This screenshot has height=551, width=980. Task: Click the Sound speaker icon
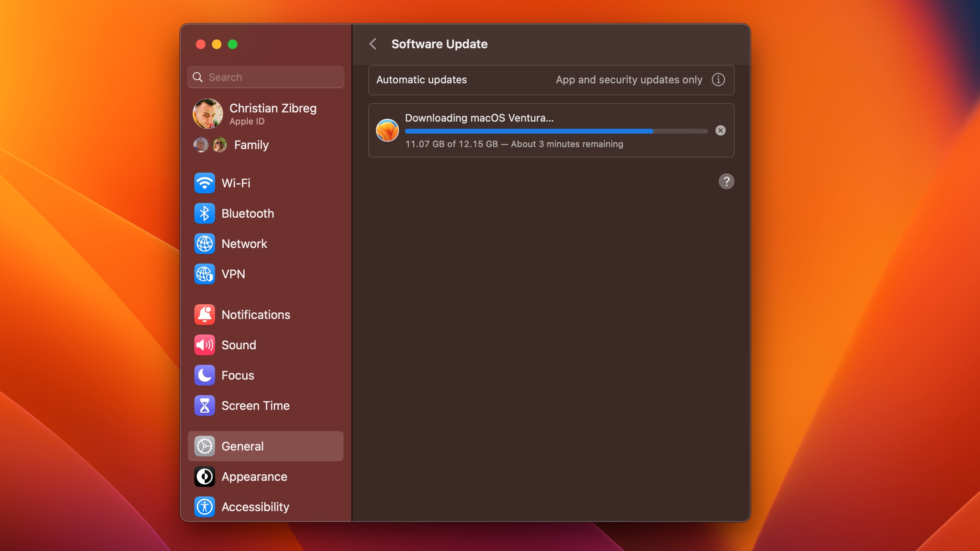pos(204,345)
